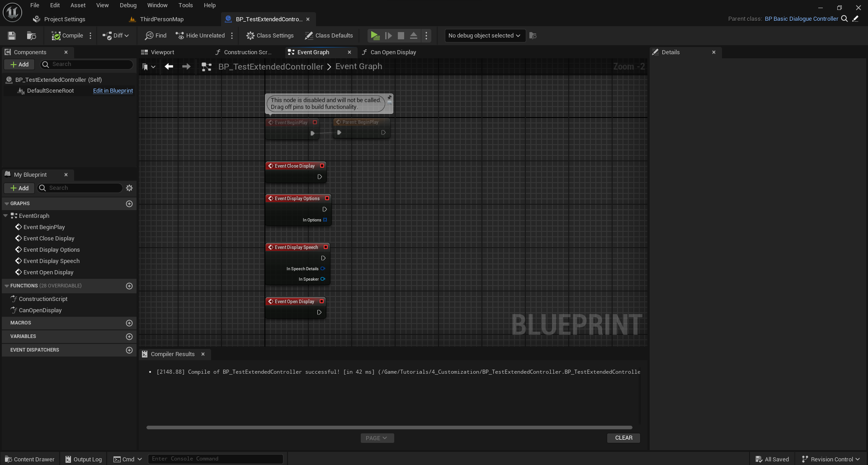The image size is (868, 465).
Task: Open Find in blueprint
Action: pos(156,36)
